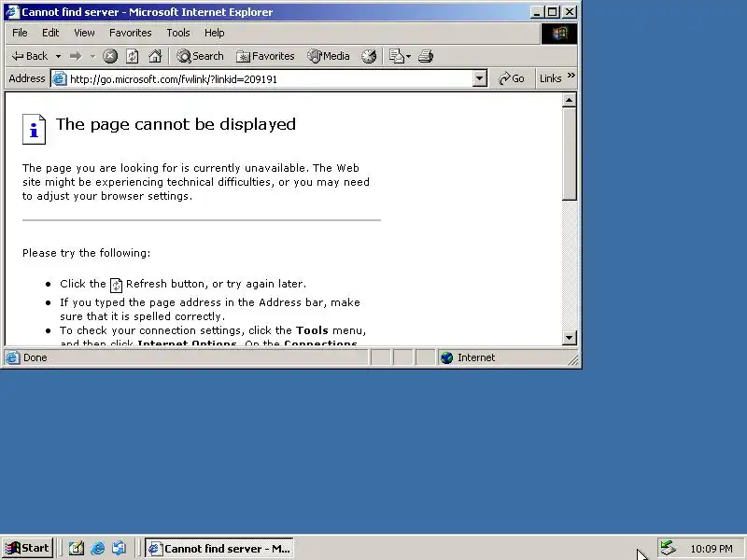Click the Start button
The image size is (747, 560).
pos(28,548)
